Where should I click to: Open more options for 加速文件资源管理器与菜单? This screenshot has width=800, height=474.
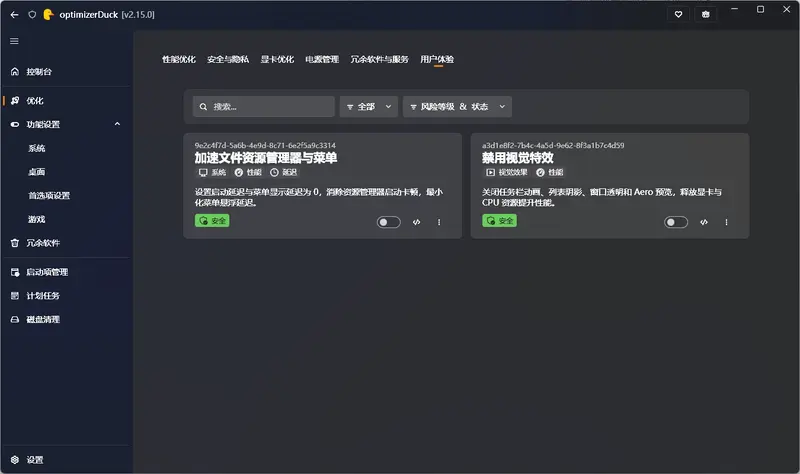pos(439,222)
